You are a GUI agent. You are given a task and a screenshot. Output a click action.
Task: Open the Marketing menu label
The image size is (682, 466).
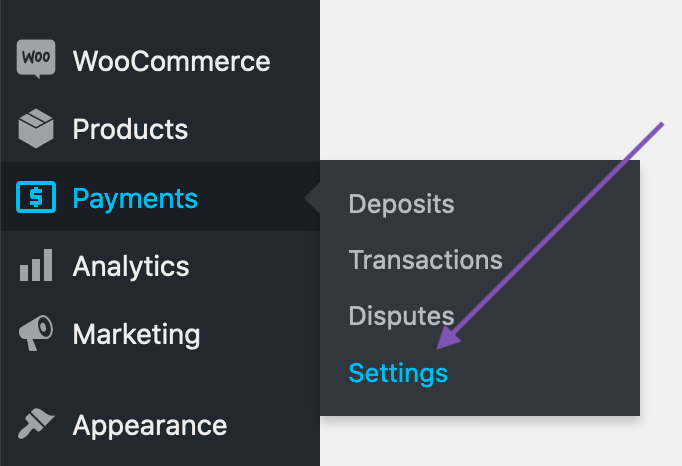pos(136,334)
